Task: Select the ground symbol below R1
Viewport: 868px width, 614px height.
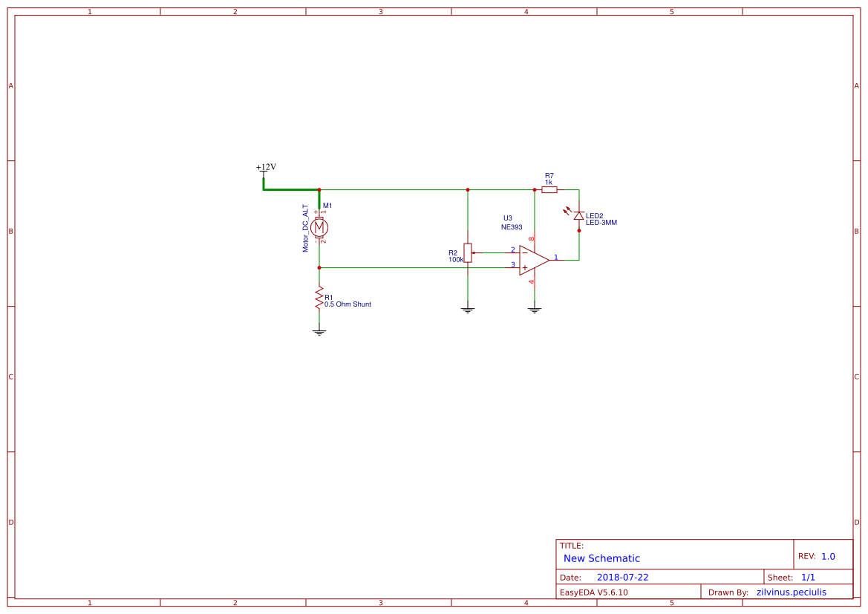Action: 319,330
